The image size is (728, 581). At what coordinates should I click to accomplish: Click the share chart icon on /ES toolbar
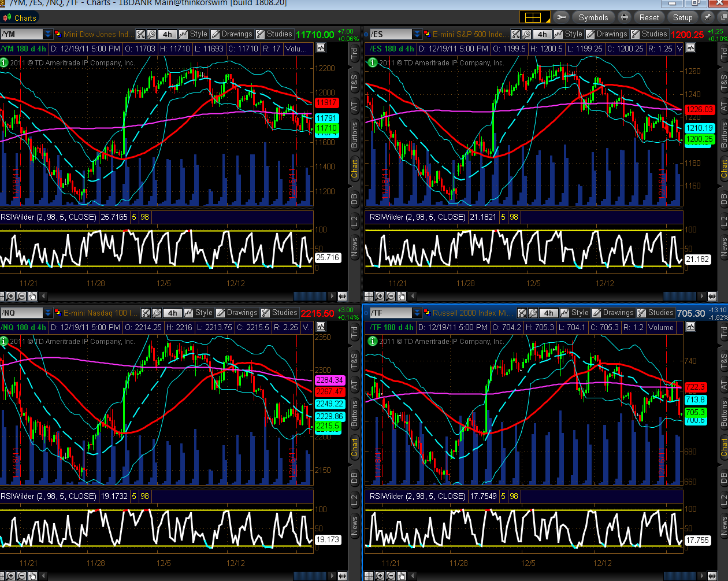click(516, 35)
